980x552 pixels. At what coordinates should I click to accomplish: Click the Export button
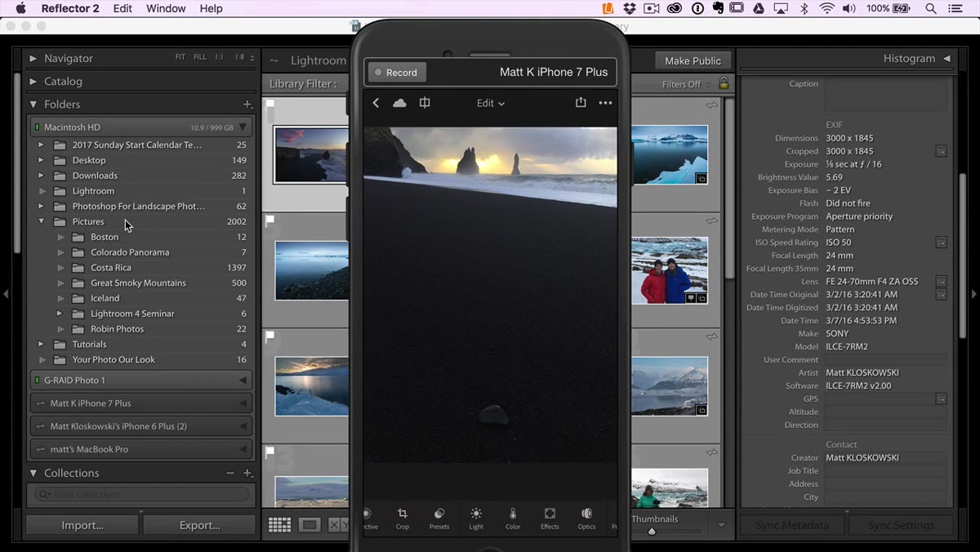[199, 525]
